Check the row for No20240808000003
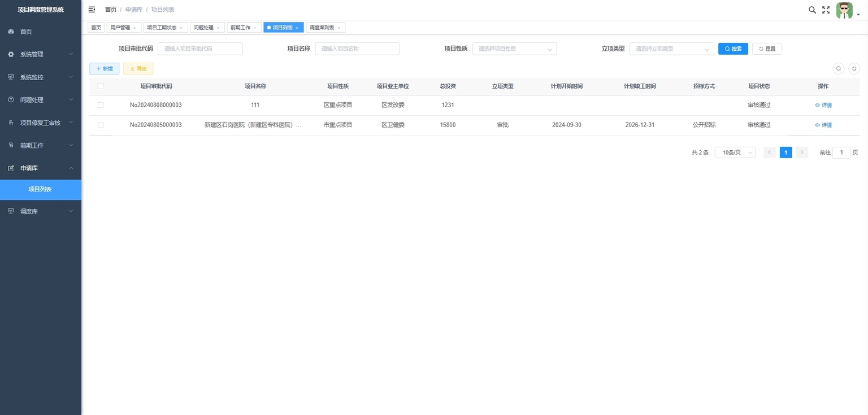Viewport: 868px width, 415px height. (101, 105)
